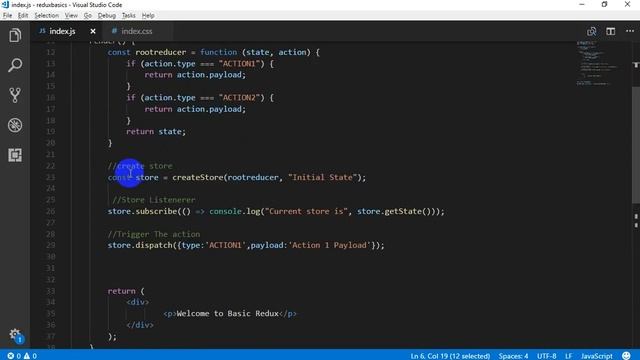Click the string 'Action 1 Payload'
The width and height of the screenshot is (640, 360).
point(329,245)
